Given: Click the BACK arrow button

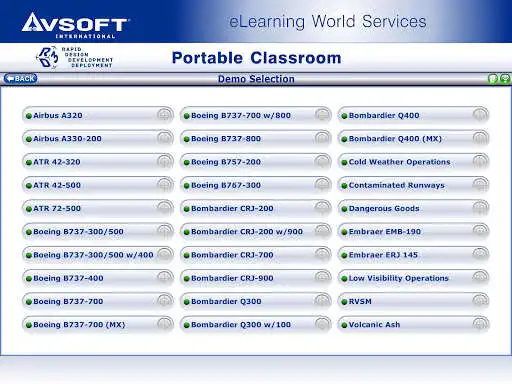Looking at the screenshot, I should coord(20,79).
